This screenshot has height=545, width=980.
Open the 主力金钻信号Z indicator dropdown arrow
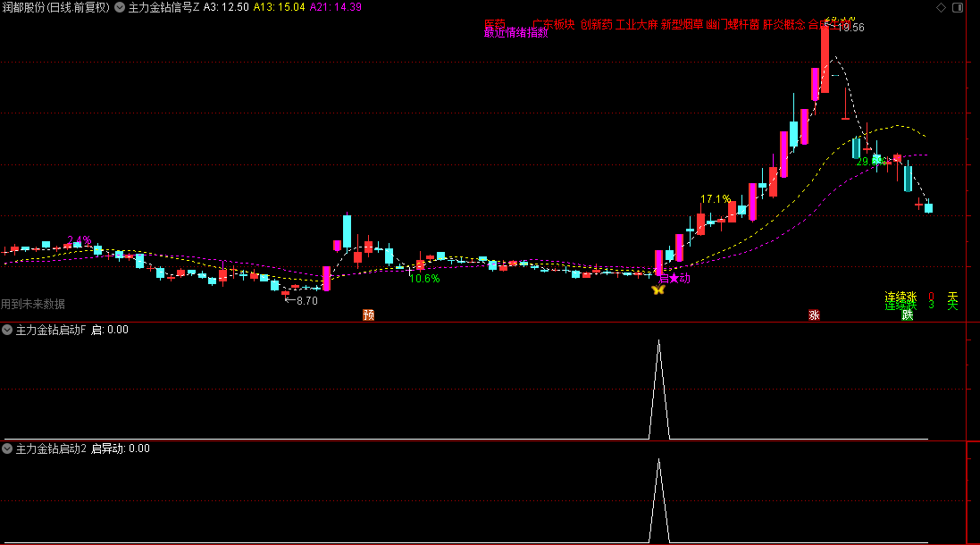tap(120, 7)
